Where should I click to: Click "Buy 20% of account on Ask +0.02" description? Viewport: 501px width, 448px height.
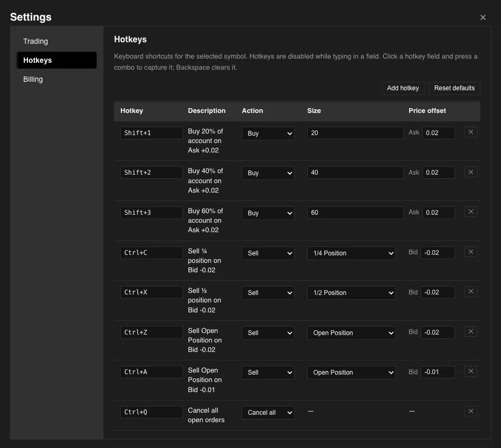205,141
